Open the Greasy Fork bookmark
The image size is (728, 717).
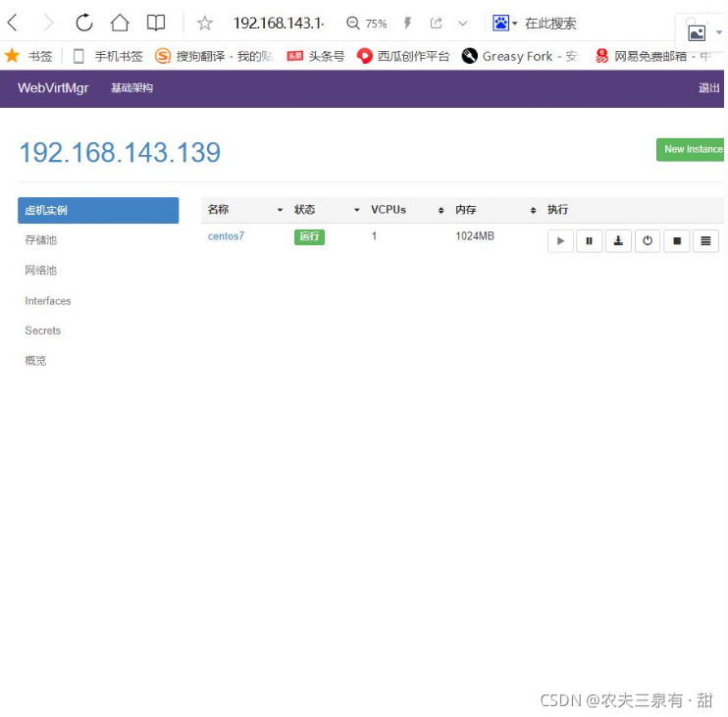point(520,56)
